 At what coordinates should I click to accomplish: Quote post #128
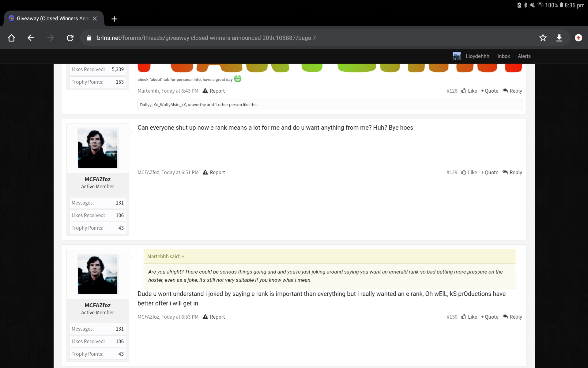[x=490, y=91]
